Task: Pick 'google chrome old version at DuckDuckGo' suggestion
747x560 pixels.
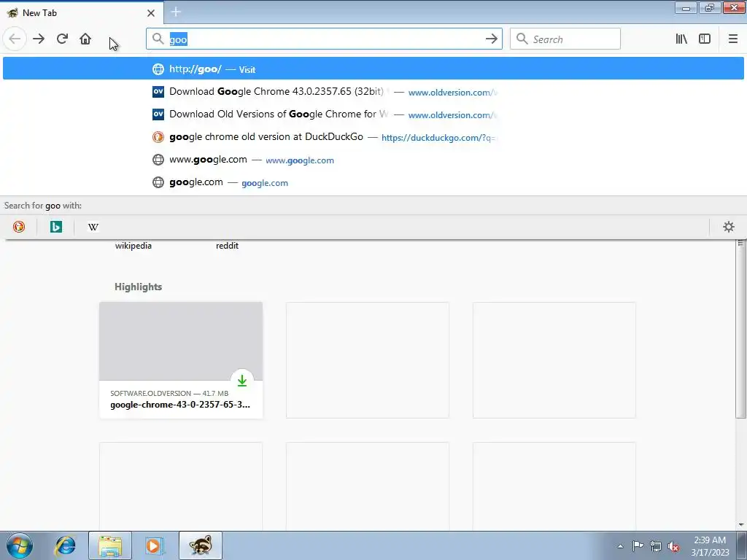Action: (x=373, y=137)
